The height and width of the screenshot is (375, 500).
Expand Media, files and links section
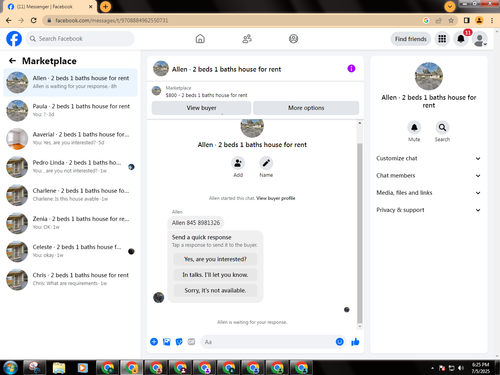[429, 193]
